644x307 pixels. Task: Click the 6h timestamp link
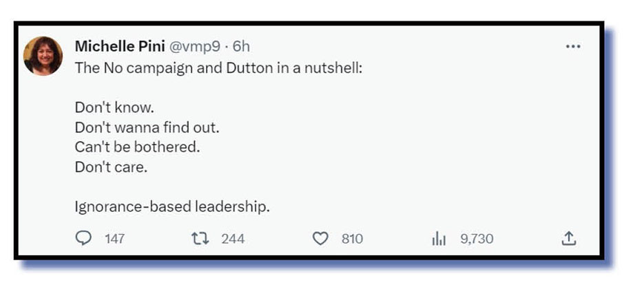(x=240, y=46)
